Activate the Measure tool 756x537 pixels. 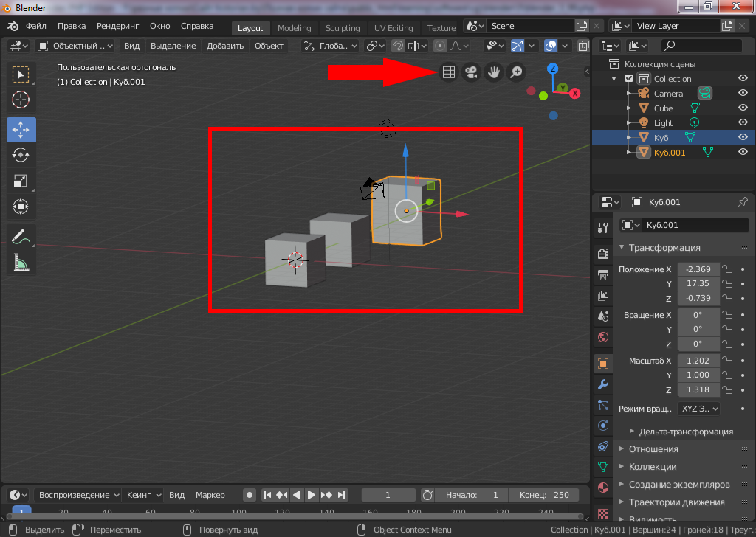click(21, 263)
